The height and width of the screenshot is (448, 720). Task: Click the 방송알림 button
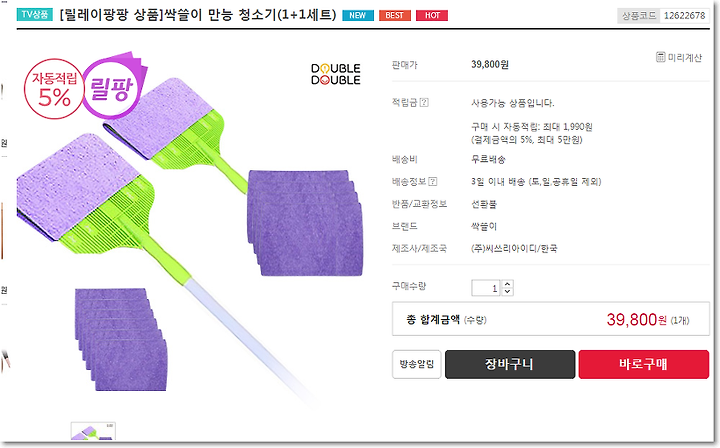coord(416,364)
